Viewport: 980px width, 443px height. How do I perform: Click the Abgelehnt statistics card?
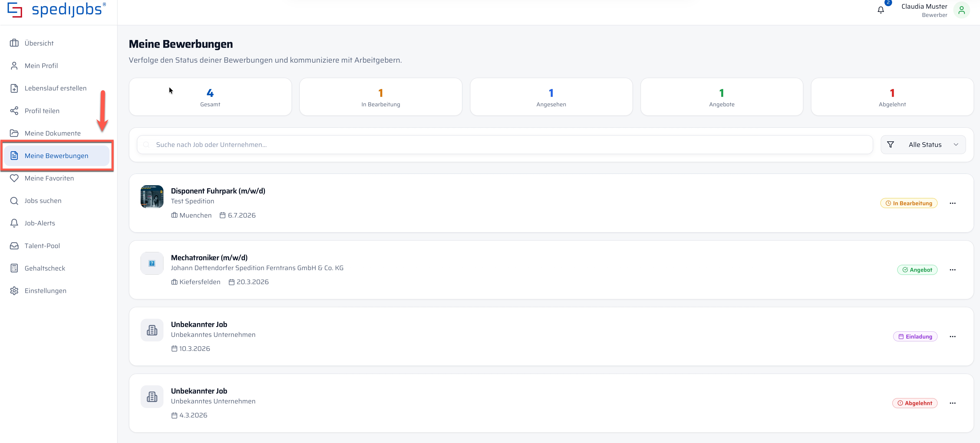(x=892, y=97)
